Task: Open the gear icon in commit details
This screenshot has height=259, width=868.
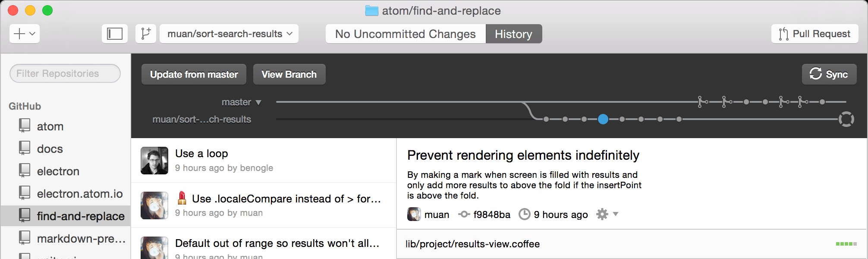Action: (x=602, y=214)
